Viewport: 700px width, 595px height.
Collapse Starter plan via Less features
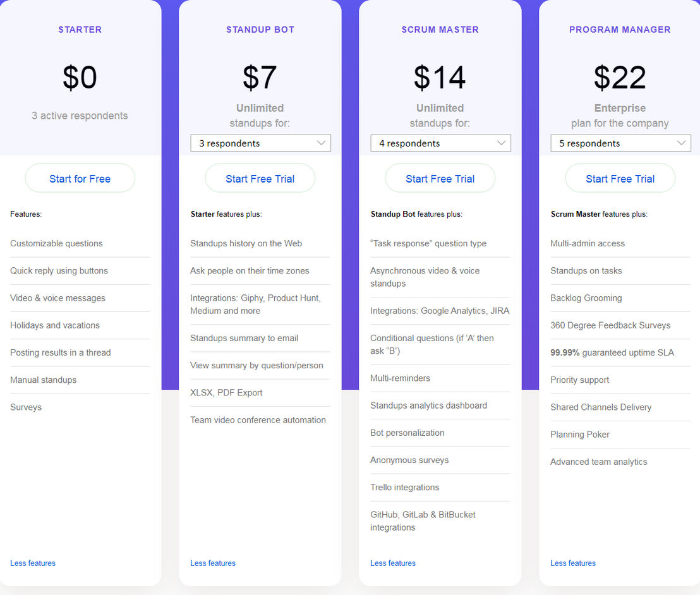click(x=33, y=563)
